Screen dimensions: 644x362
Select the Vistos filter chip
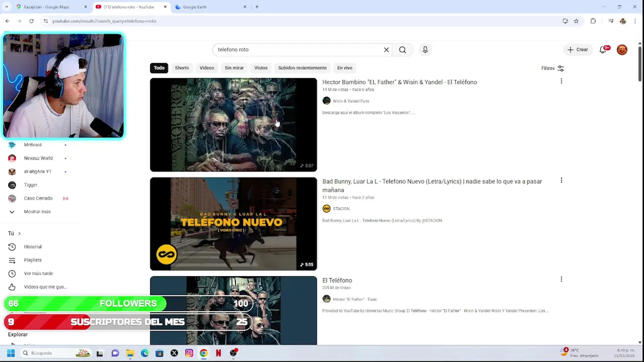(261, 68)
